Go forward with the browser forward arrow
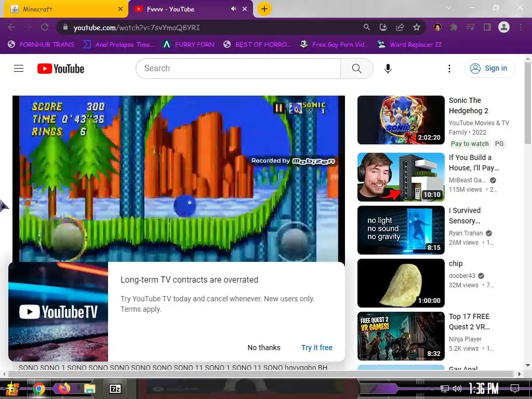This screenshot has height=399, width=532. [x=28, y=27]
